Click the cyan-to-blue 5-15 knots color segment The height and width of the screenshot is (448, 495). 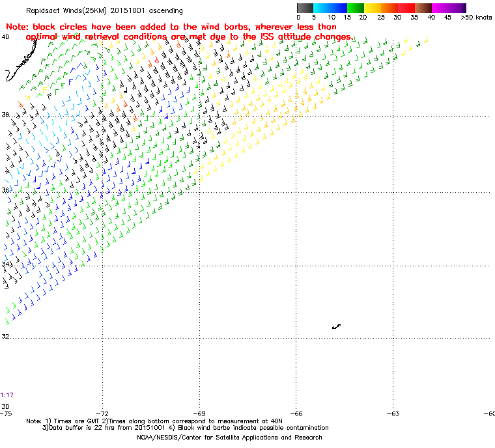click(330, 8)
